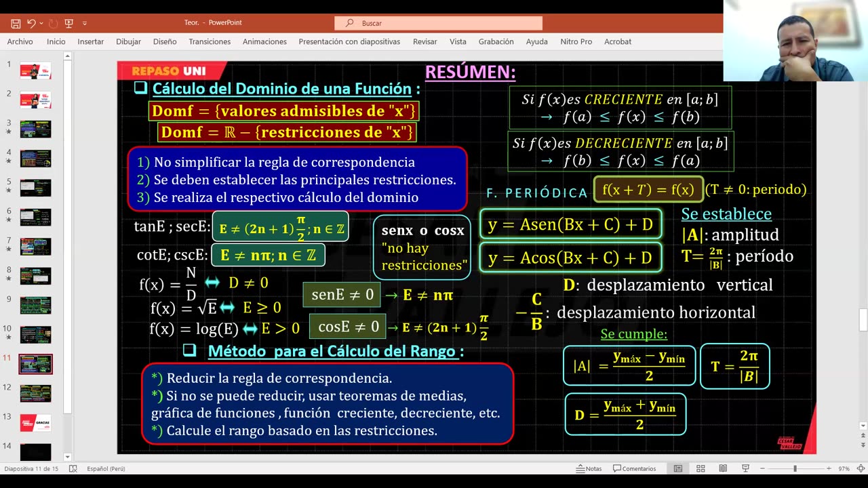Viewport: 868px width, 488px height.
Task: Open the Grabación ribbon tab
Action: 496,41
